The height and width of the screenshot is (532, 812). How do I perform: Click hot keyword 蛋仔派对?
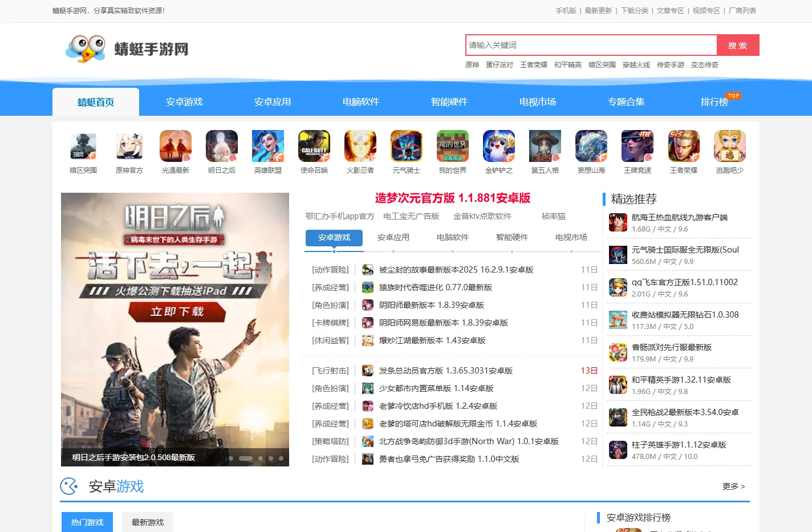[500, 65]
